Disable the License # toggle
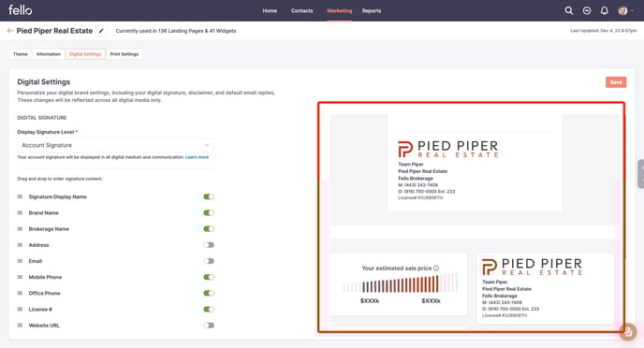 pos(209,309)
